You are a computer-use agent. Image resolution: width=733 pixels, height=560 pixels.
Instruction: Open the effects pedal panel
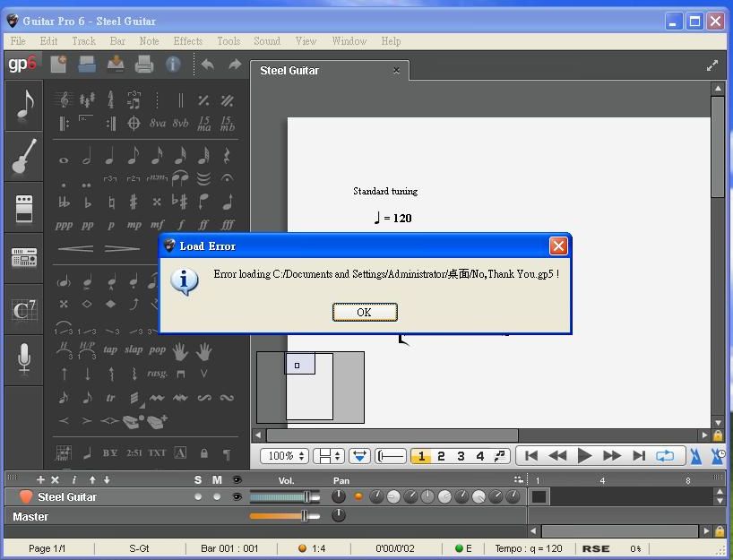(24, 207)
